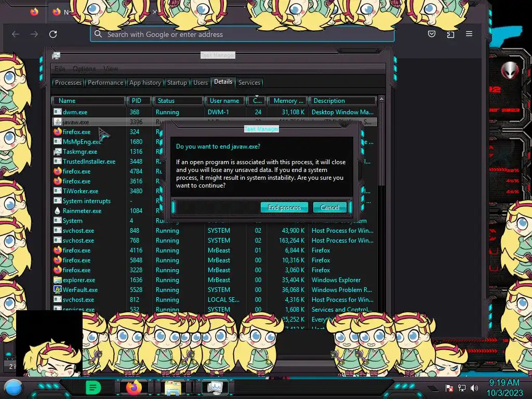Screen dimensions: 532x399
Task: Select svchost.exe with PID 812
Action: click(x=215, y=300)
